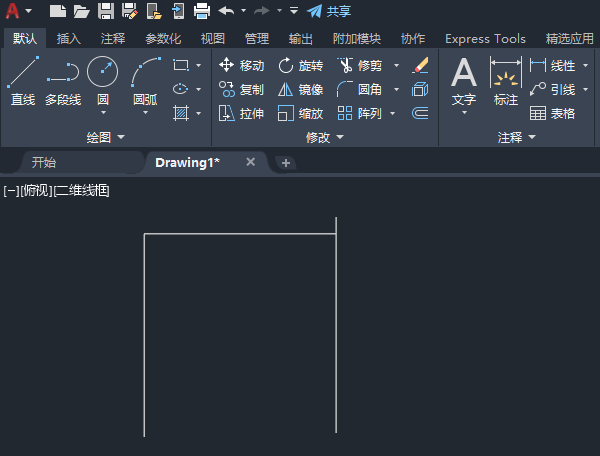Close the Drawing1* document tab
The image size is (600, 456).
click(251, 162)
